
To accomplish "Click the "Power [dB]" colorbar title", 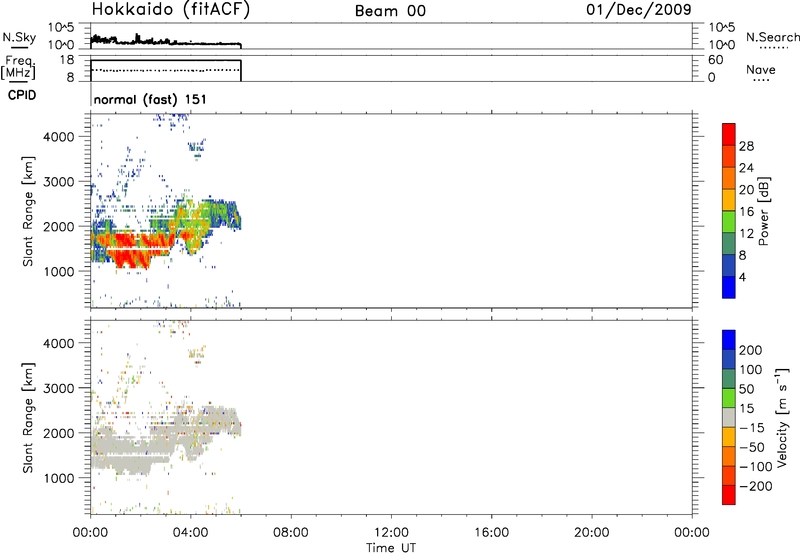I will click(764, 211).
